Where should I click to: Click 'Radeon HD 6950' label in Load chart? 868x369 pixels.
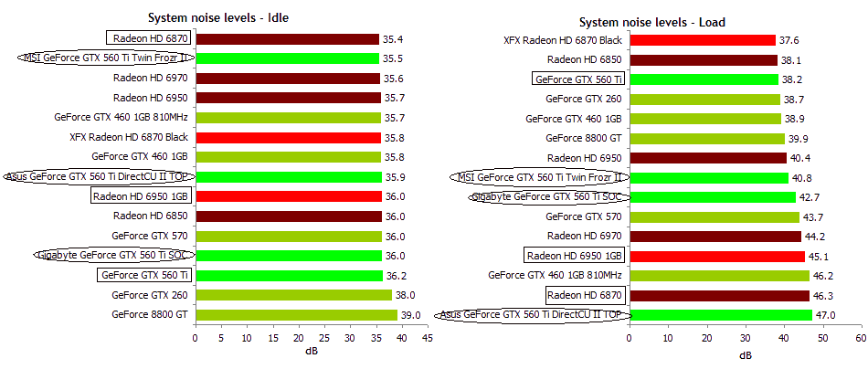585,158
